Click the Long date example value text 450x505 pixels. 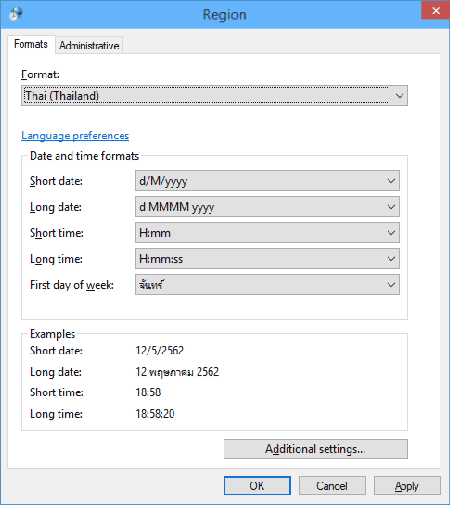tap(177, 372)
